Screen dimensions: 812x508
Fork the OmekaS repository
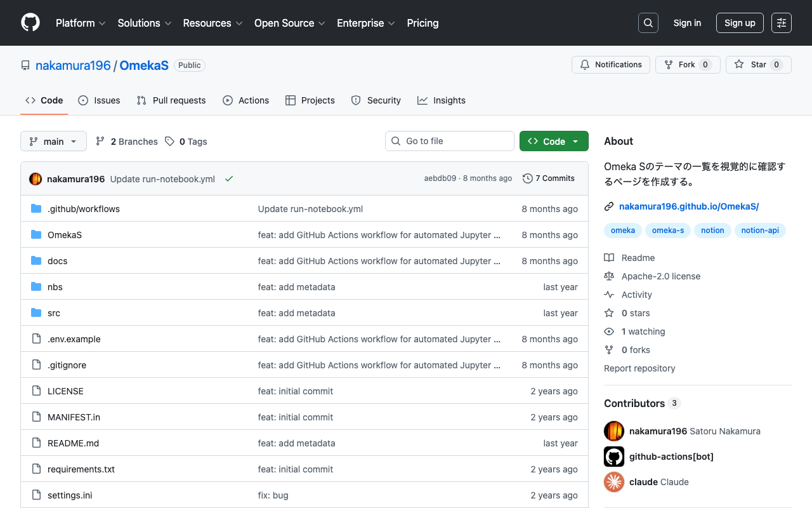pyautogui.click(x=687, y=65)
